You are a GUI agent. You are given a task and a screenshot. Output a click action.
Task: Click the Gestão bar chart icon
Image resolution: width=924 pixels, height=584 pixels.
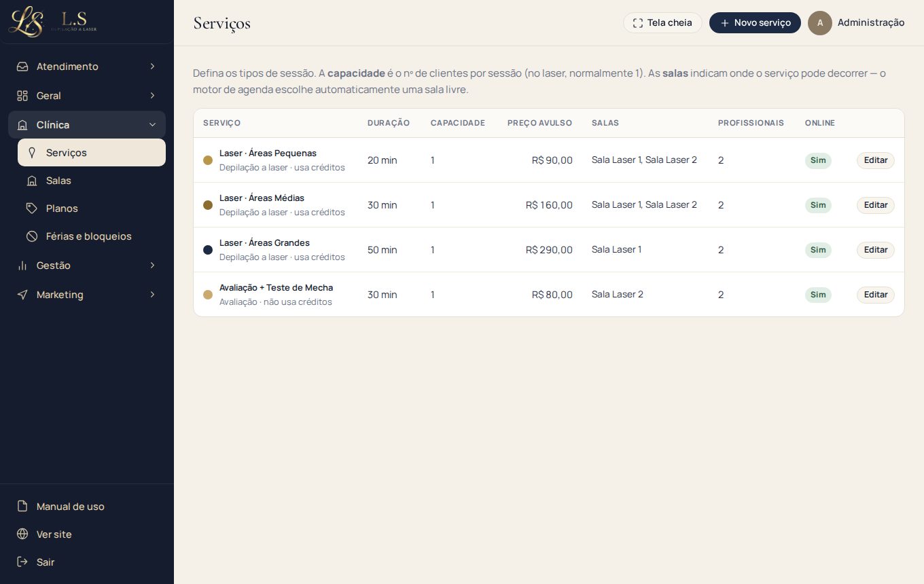point(22,266)
